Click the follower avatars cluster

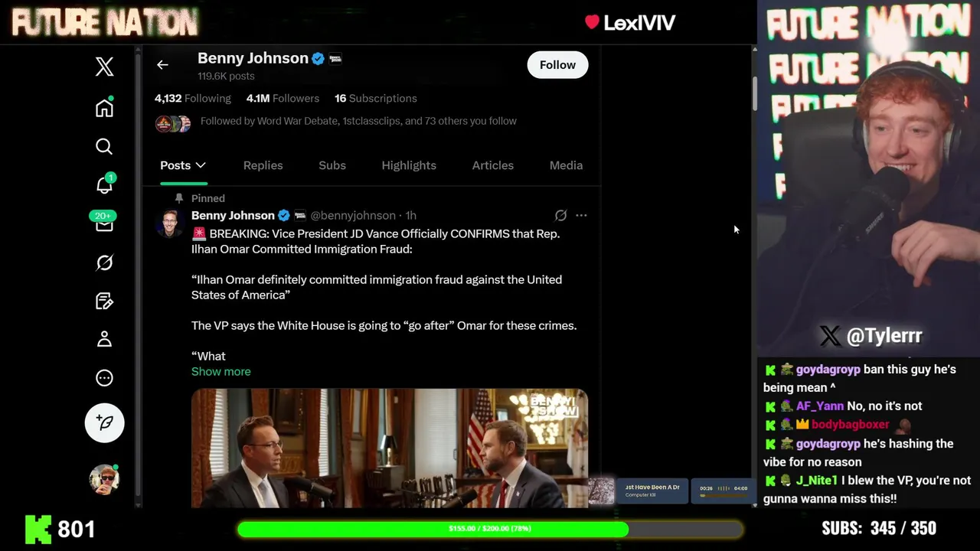(173, 123)
